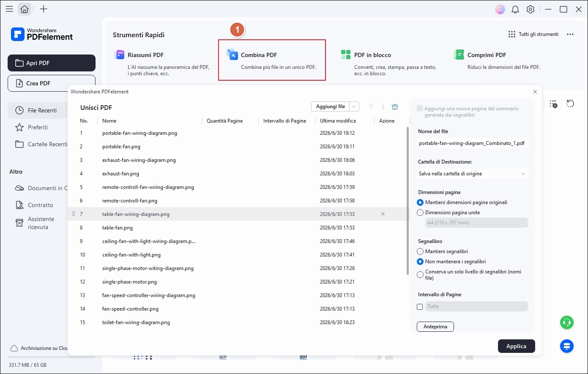588x374 pixels.
Task: Select Mantieni segnalibri option
Action: [420, 251]
